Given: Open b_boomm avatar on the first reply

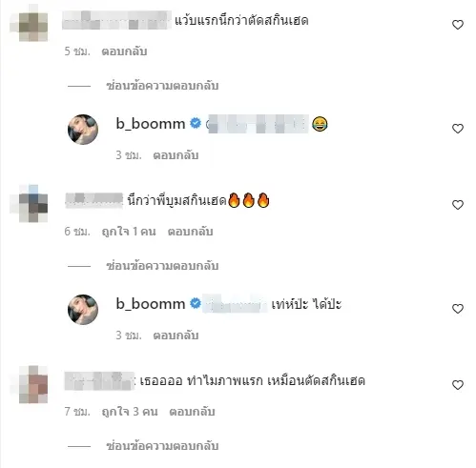Looking at the screenshot, I should [83, 130].
